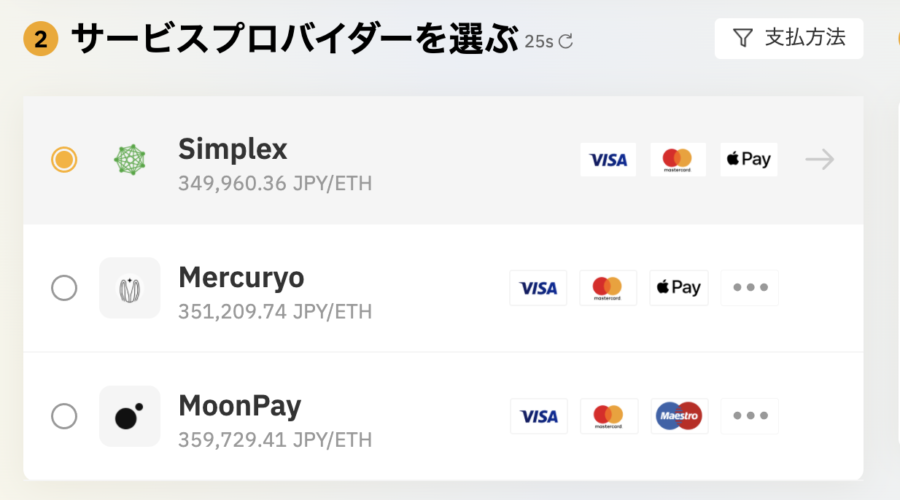Viewport: 900px width, 500px height.
Task: Click the Maestro icon in MoonPay row
Action: point(679,416)
